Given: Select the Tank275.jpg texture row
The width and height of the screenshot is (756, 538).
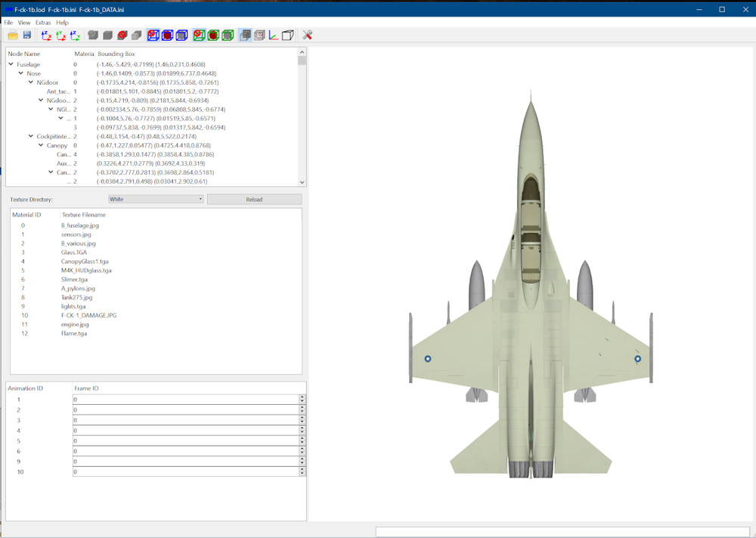Looking at the screenshot, I should pos(156,297).
